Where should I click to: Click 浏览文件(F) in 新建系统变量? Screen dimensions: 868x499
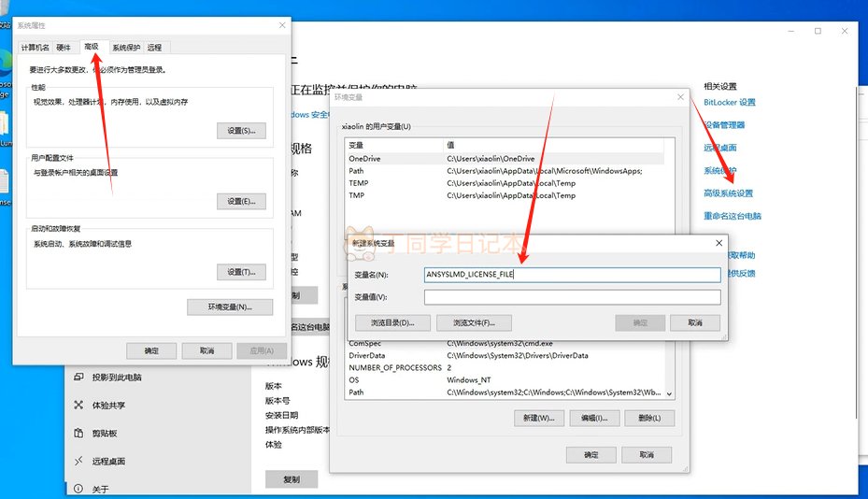(x=474, y=323)
